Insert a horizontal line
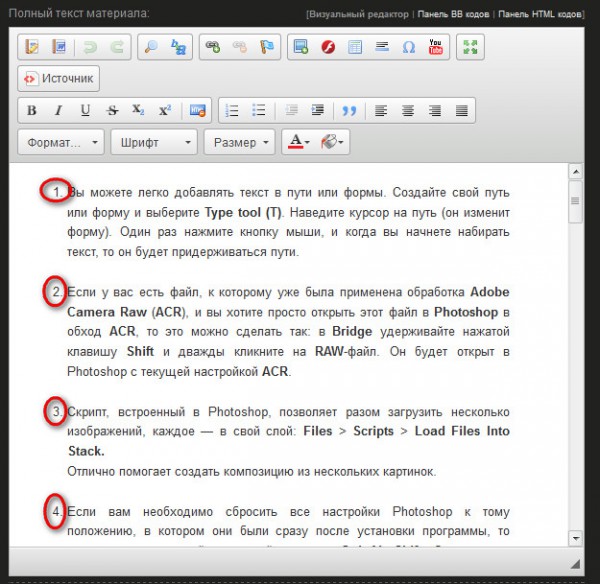The image size is (600, 584). [382, 47]
